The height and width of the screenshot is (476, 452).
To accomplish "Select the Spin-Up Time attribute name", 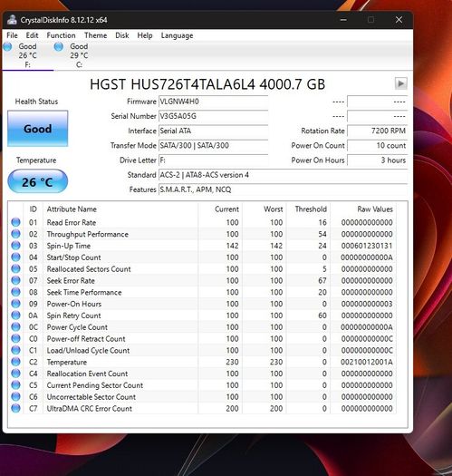I will tap(69, 246).
